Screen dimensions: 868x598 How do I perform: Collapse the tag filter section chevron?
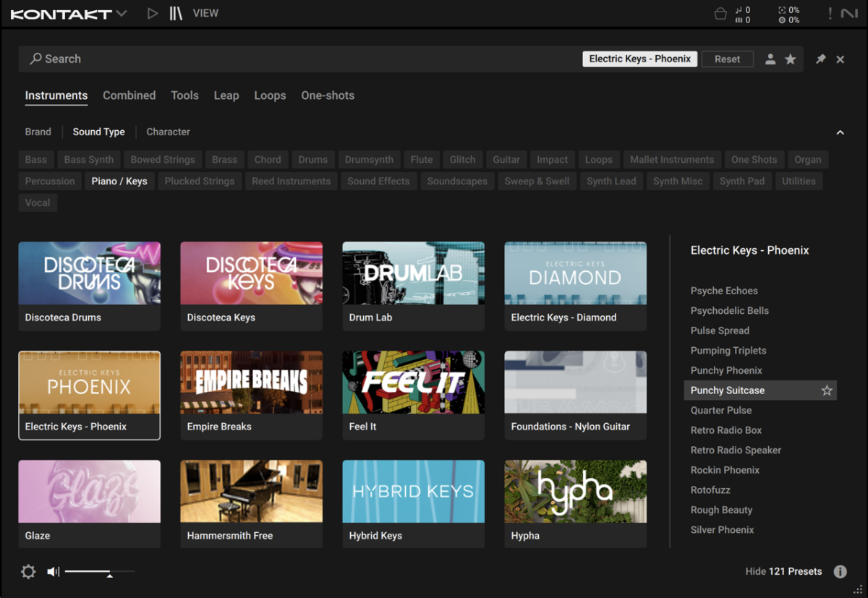[840, 132]
